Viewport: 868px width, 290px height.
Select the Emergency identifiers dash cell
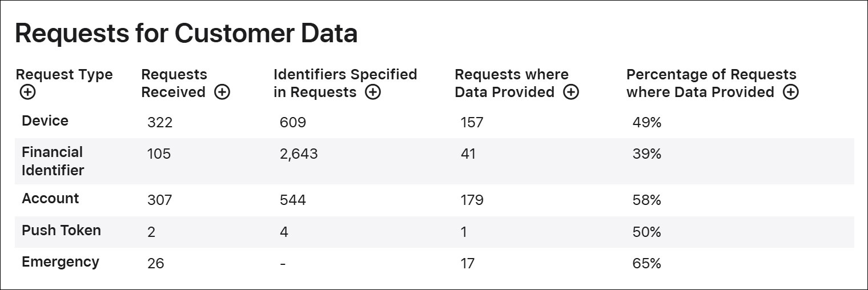[283, 263]
